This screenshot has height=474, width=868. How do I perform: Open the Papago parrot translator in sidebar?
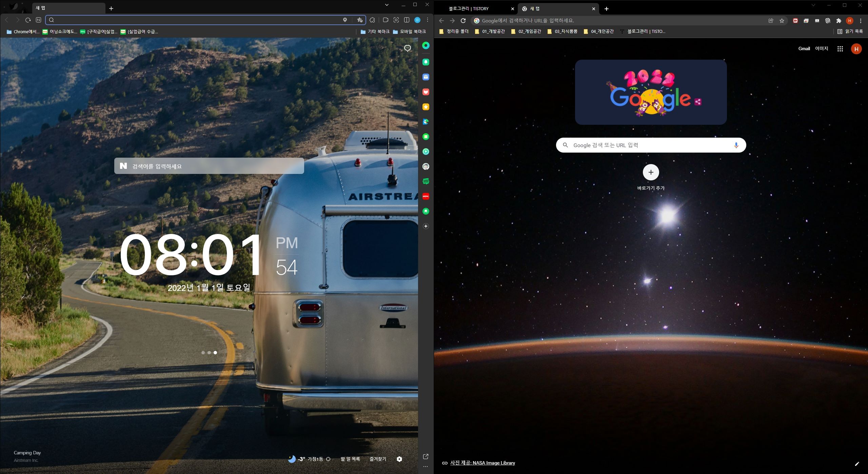426,122
